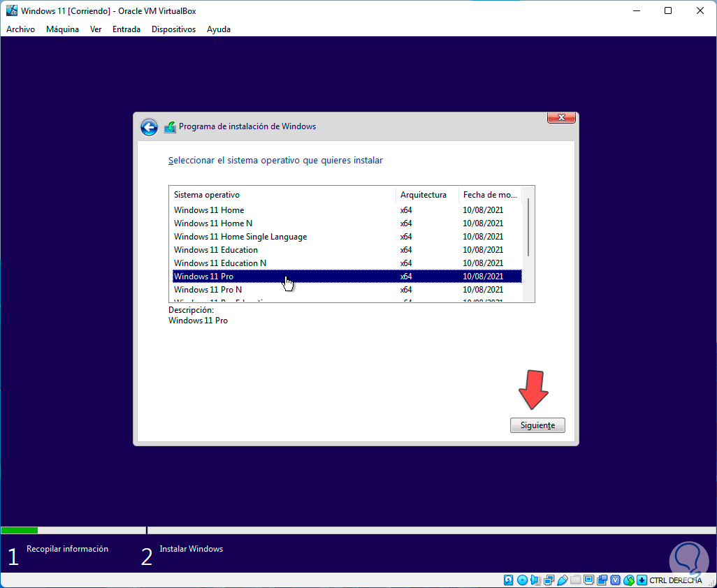The image size is (717, 588).
Task: Open the Ayuda menu
Action: [x=219, y=29]
